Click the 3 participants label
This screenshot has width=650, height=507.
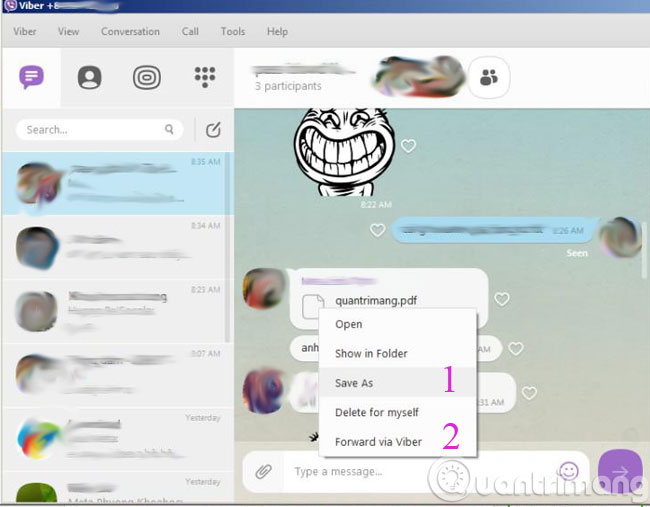click(x=288, y=86)
